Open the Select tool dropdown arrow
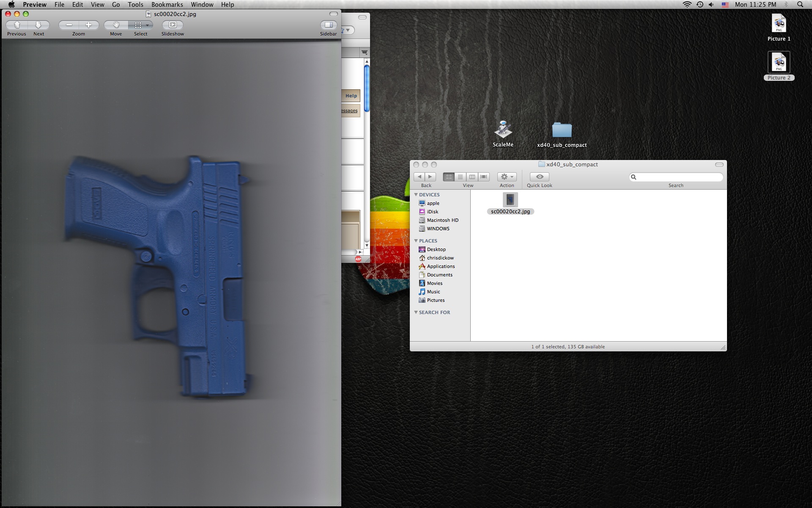812x508 pixels. [147, 25]
